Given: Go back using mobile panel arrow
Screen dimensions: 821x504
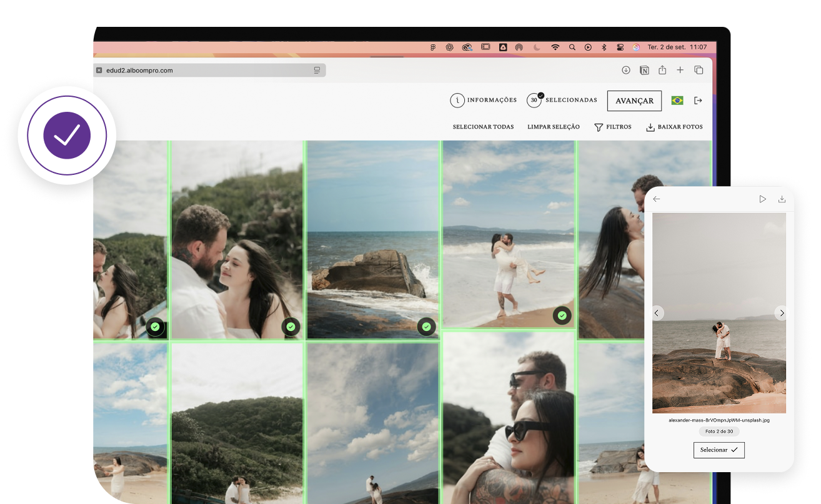Looking at the screenshot, I should tap(656, 199).
